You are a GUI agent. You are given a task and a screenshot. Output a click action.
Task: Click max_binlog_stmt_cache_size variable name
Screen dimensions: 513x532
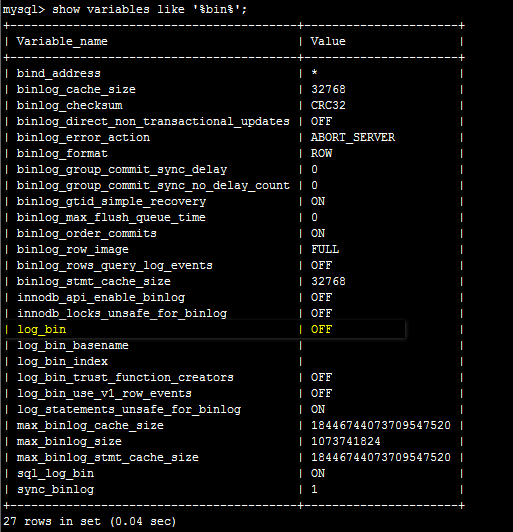click(x=108, y=458)
